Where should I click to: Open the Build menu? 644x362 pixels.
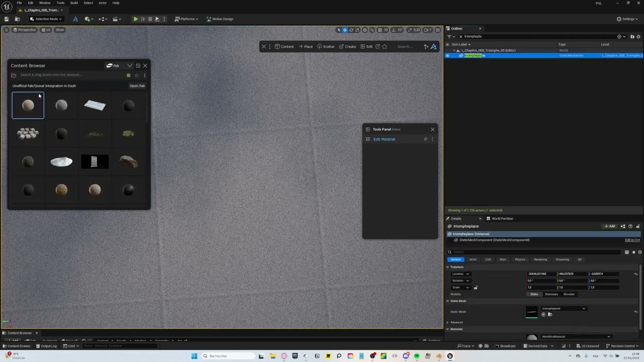(x=74, y=3)
